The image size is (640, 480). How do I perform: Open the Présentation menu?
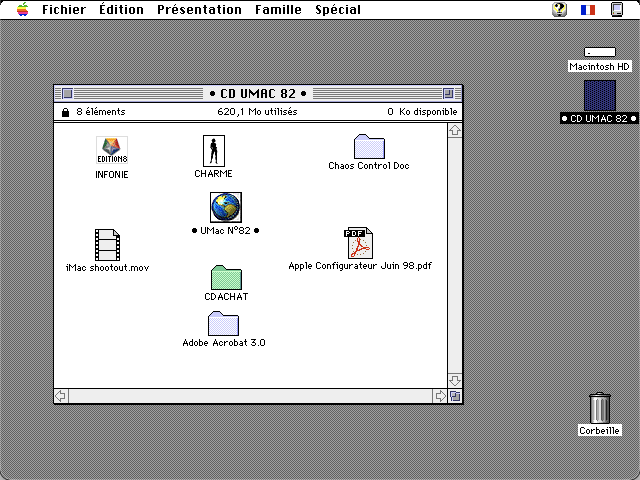(x=199, y=9)
